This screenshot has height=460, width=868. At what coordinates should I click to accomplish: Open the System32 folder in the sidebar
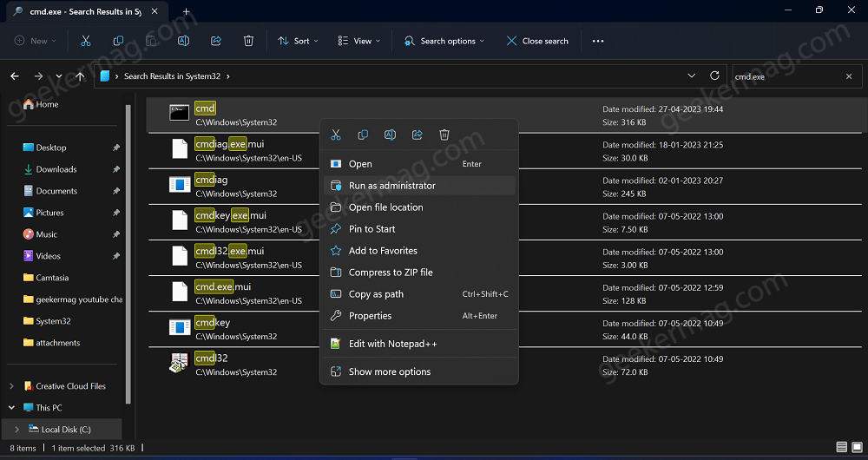pos(47,321)
